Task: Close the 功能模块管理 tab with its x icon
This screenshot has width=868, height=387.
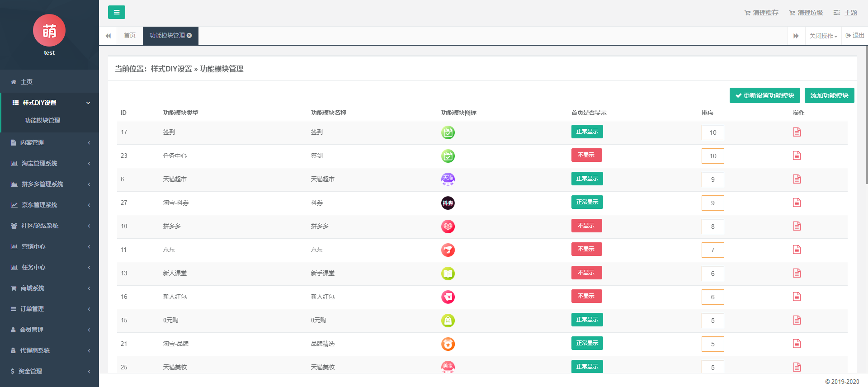Action: [189, 36]
